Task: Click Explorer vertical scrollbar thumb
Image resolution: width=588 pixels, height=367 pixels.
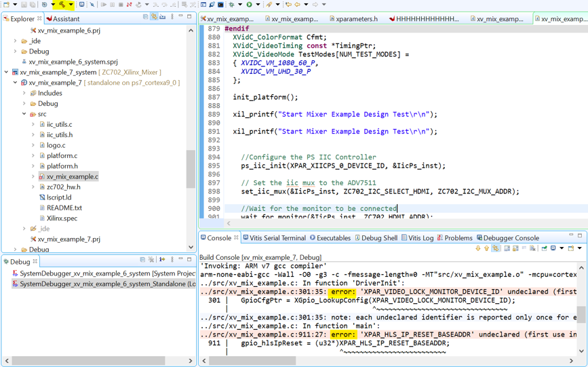Action: (191, 169)
